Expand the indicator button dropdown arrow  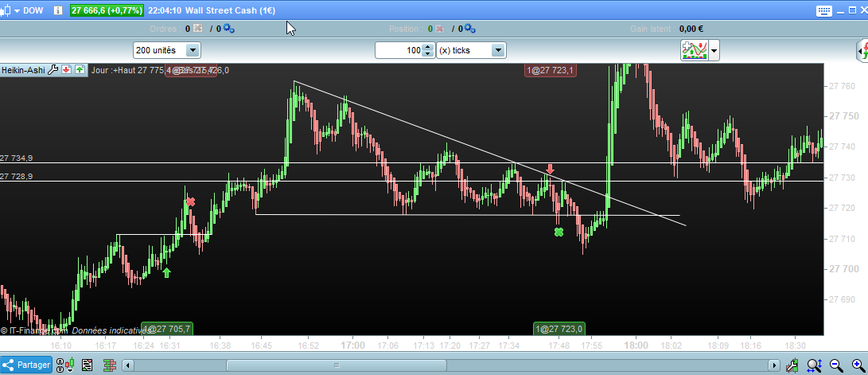tap(714, 52)
